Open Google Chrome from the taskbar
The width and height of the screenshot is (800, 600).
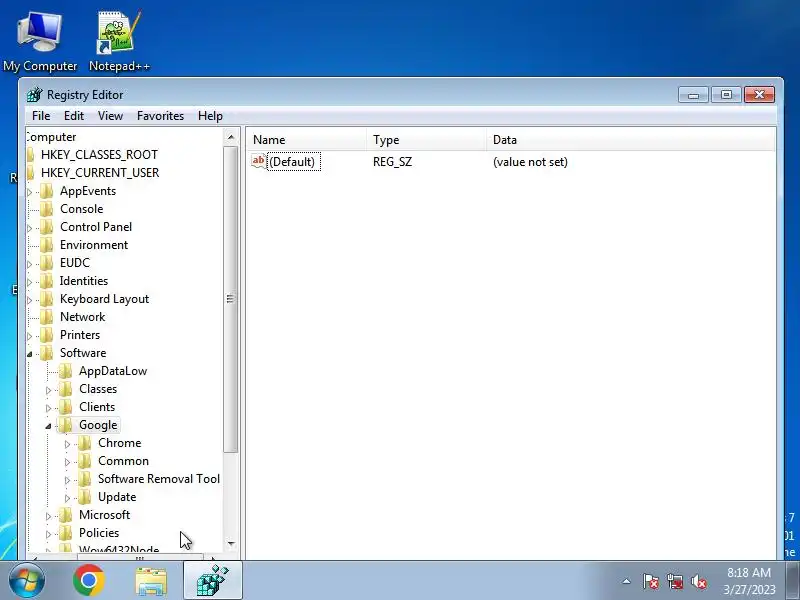tap(89, 581)
